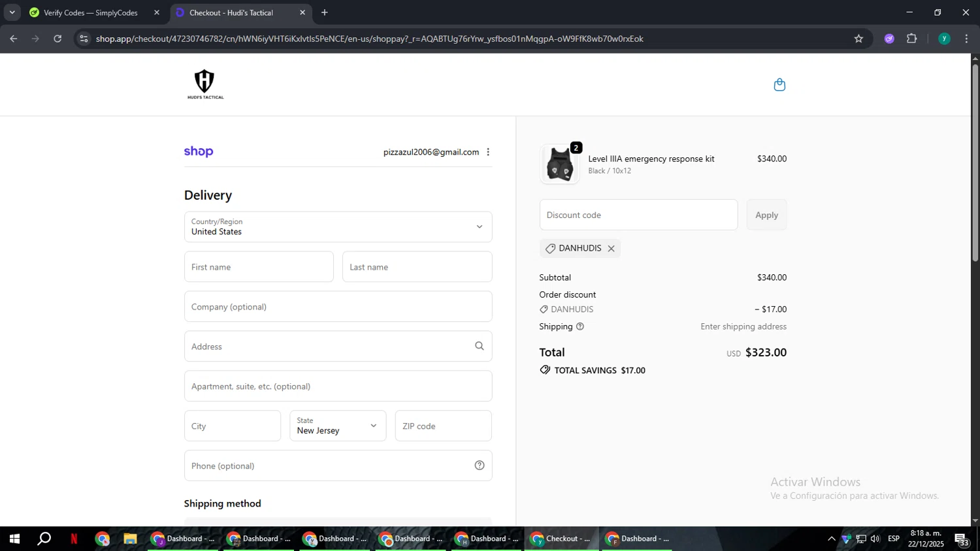Focus the City field

coord(233,426)
